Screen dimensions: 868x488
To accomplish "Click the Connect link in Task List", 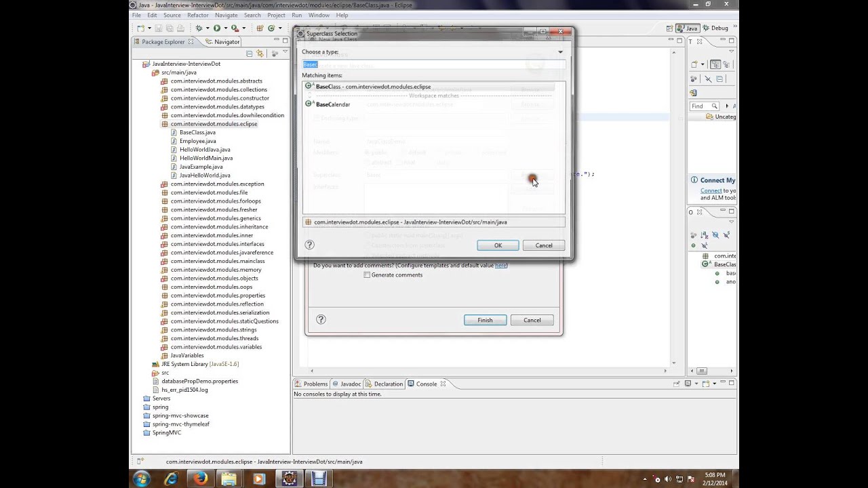I will [x=711, y=190].
